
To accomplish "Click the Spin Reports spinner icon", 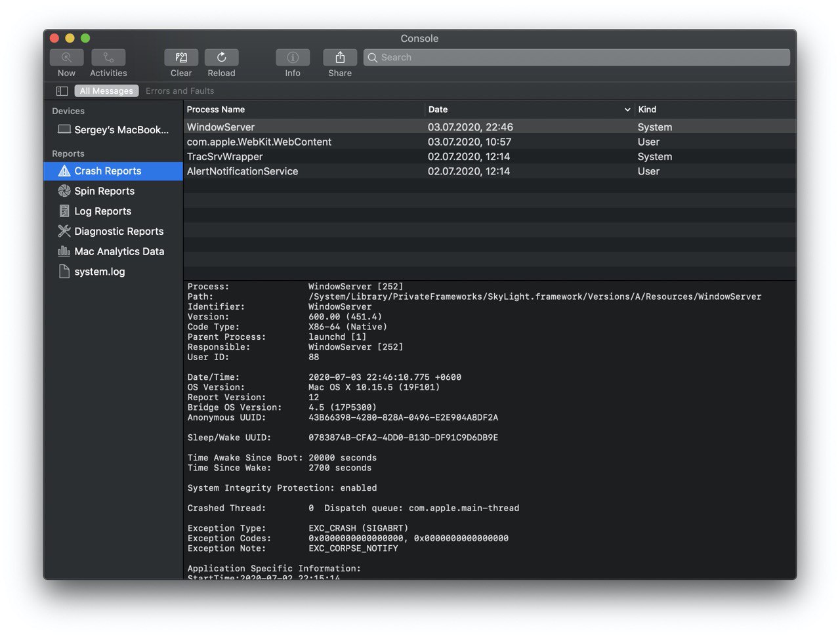I will tap(64, 191).
